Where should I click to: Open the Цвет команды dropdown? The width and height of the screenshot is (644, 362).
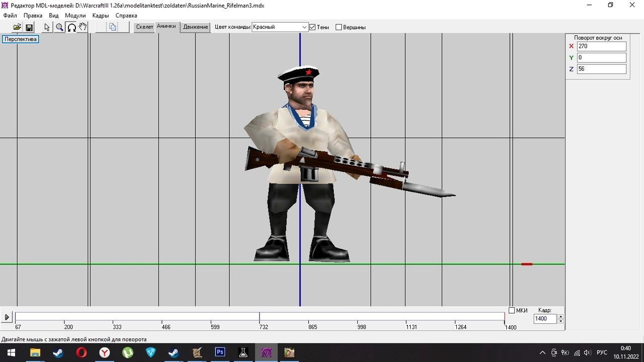[x=280, y=27]
